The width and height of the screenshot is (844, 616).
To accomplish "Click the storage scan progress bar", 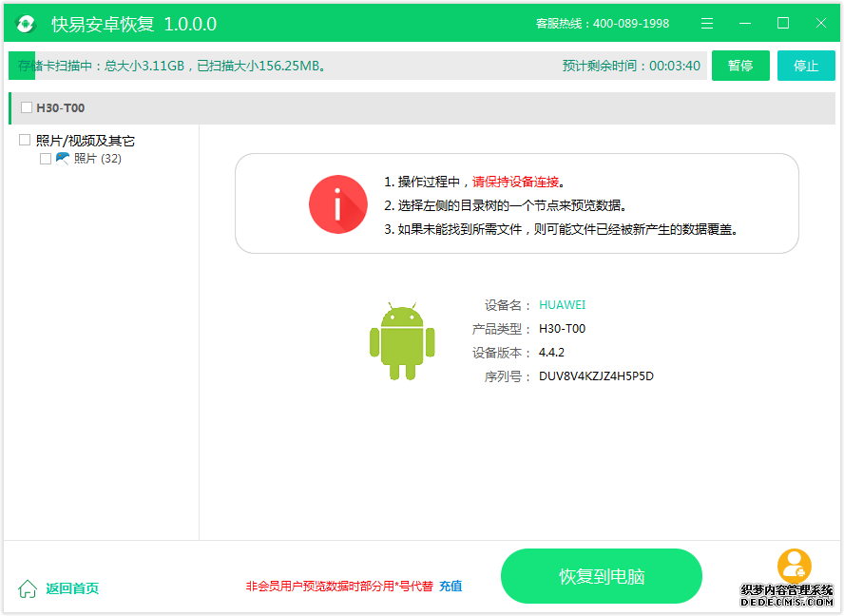I will point(357,66).
